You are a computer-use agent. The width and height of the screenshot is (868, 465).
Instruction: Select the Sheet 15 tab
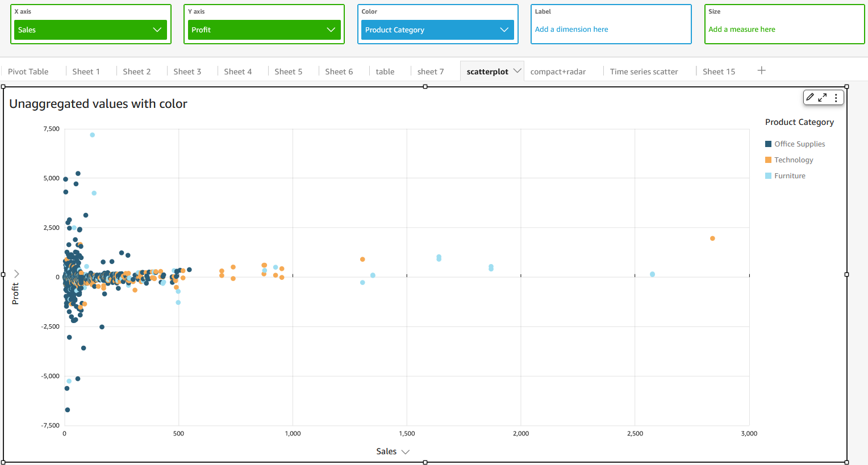719,72
